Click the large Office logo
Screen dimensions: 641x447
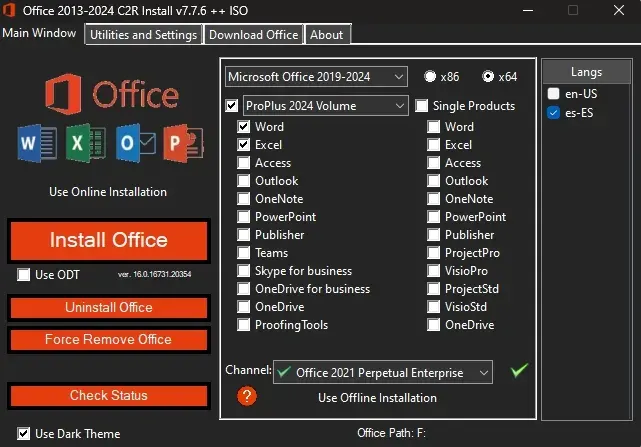[x=112, y=94]
